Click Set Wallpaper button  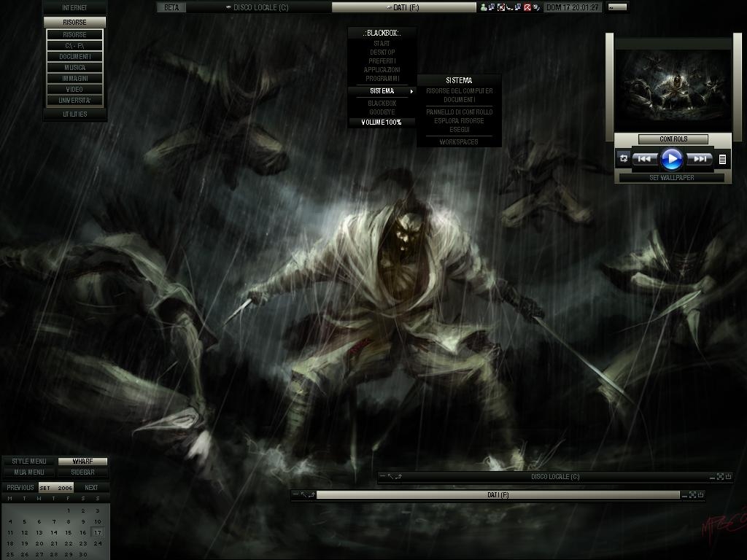click(672, 178)
